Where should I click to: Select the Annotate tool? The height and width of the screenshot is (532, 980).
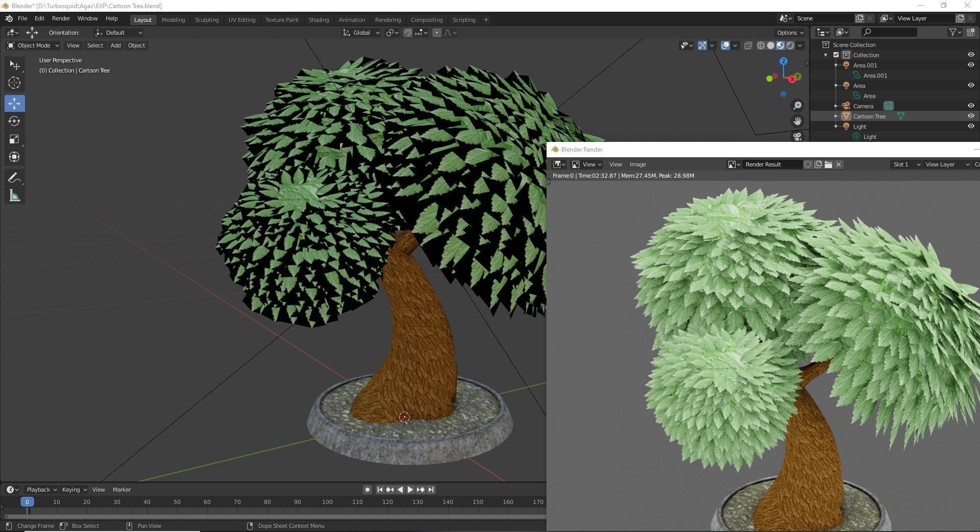pyautogui.click(x=14, y=178)
